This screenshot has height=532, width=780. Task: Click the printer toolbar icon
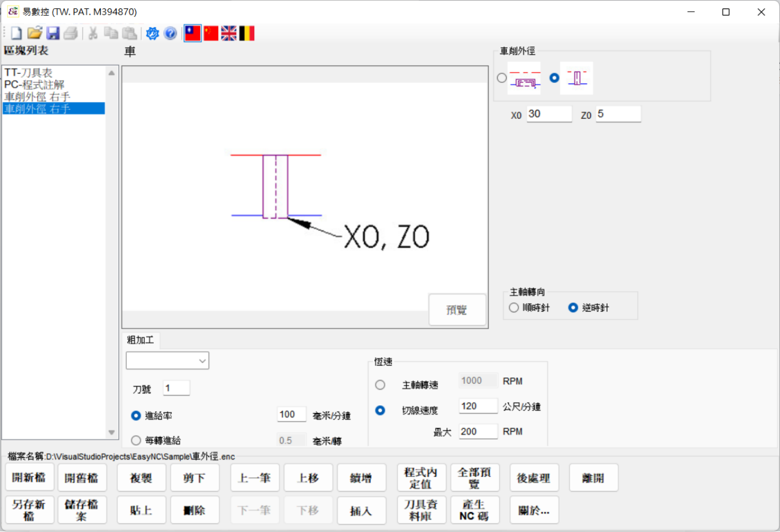click(x=71, y=33)
